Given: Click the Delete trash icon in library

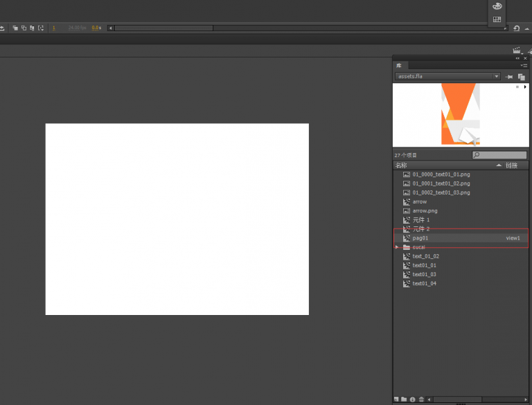Looking at the screenshot, I should 421,399.
